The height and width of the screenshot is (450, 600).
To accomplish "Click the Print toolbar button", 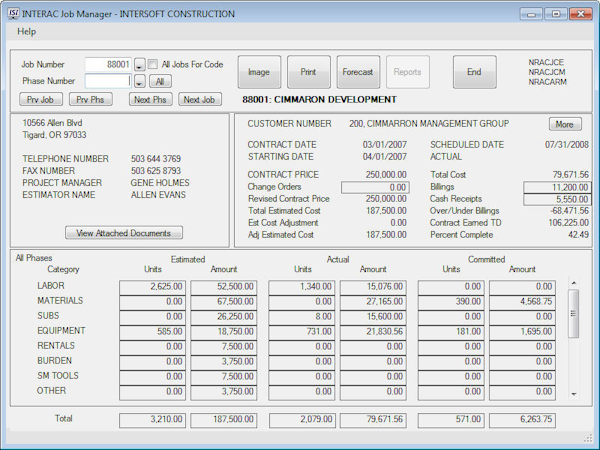I will click(x=309, y=72).
